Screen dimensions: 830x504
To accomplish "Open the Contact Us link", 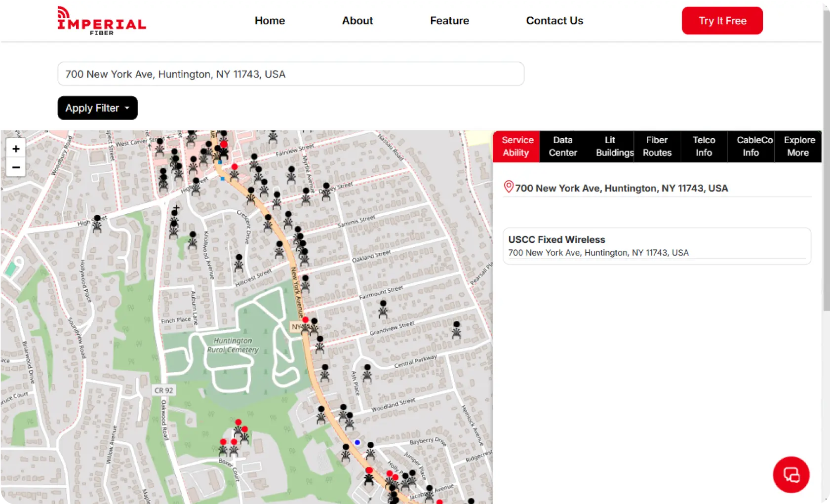I will [x=554, y=21].
